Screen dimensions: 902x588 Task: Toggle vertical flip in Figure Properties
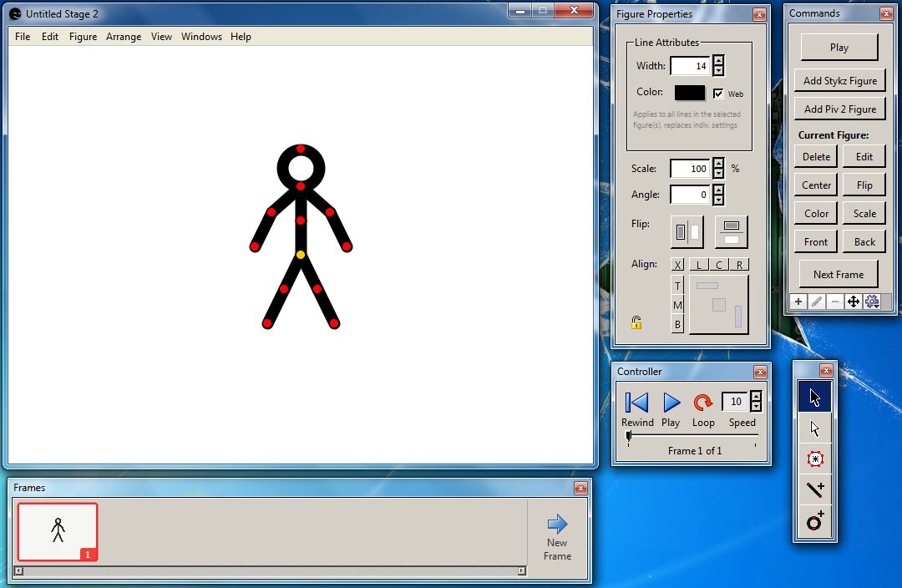(x=731, y=231)
